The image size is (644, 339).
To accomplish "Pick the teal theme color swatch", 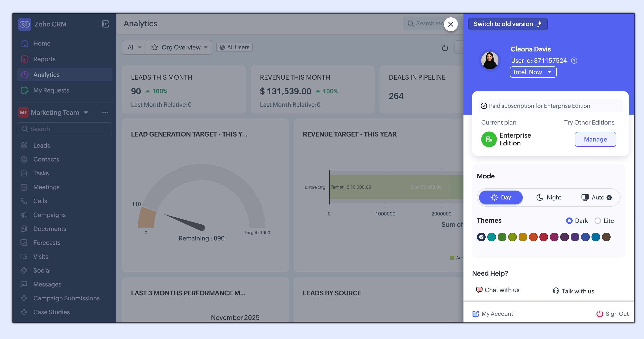I will [491, 237].
